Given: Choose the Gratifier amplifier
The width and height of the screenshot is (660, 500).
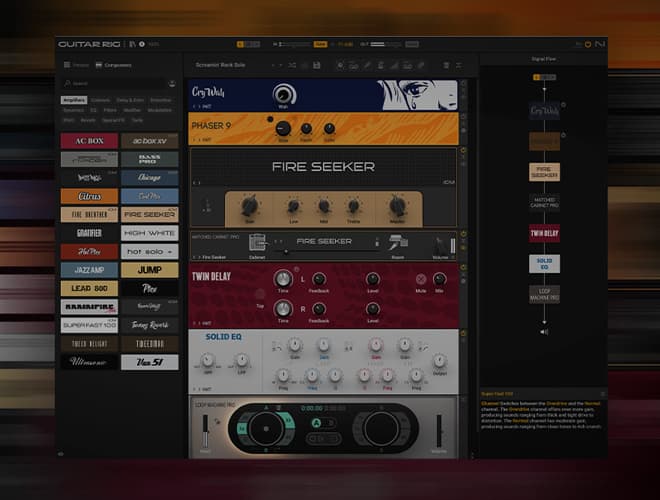Looking at the screenshot, I should tap(89, 233).
